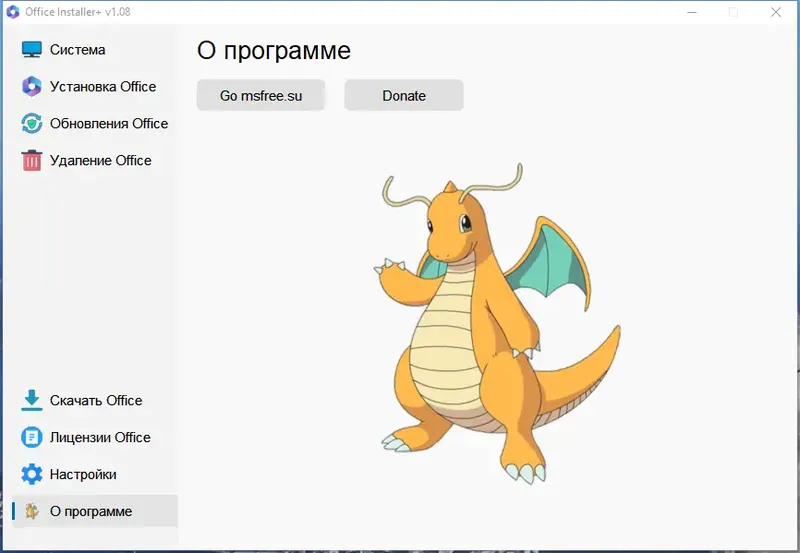This screenshot has height=553, width=800.
Task: Open the Система section
Action: click(x=95, y=49)
